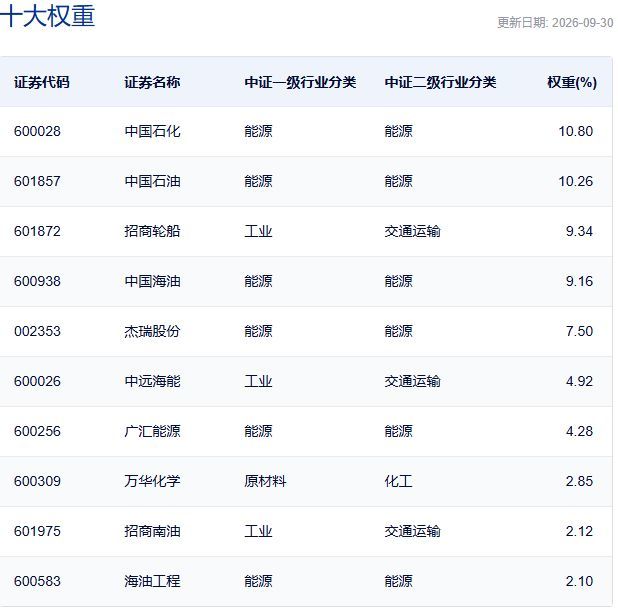The width and height of the screenshot is (618, 613).
Task: Click weight value 7.50
Action: pos(579,331)
